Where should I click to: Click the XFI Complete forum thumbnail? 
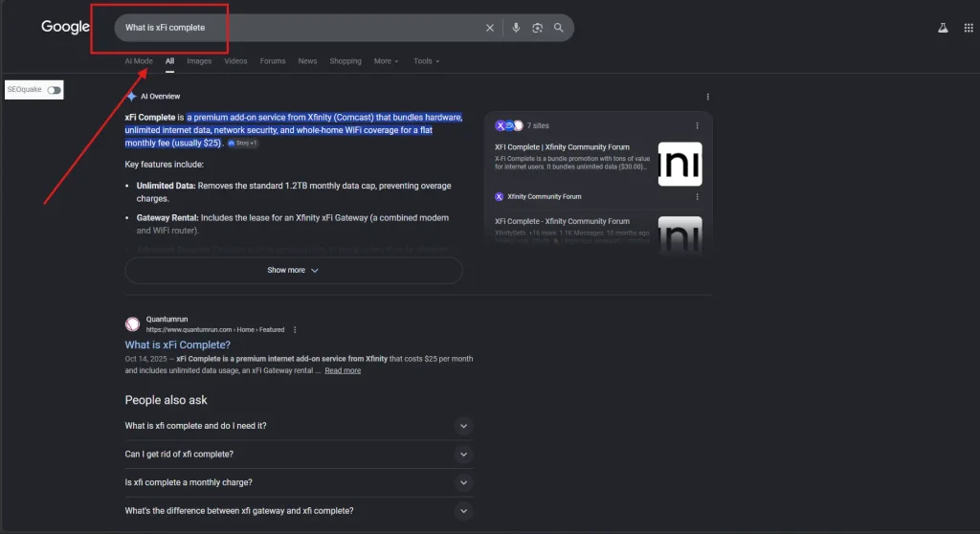tap(680, 164)
